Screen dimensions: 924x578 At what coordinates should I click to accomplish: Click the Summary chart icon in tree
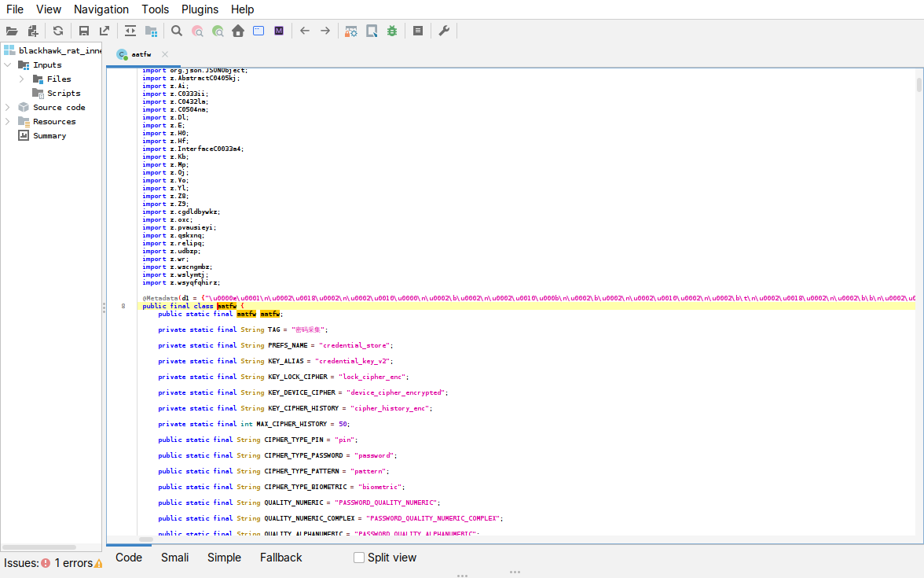coord(24,135)
